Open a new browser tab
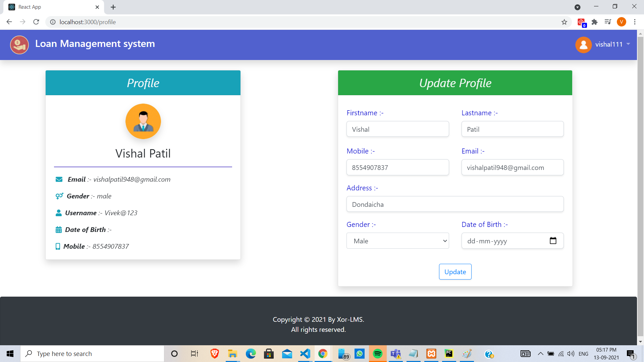The image size is (644, 362). (113, 7)
